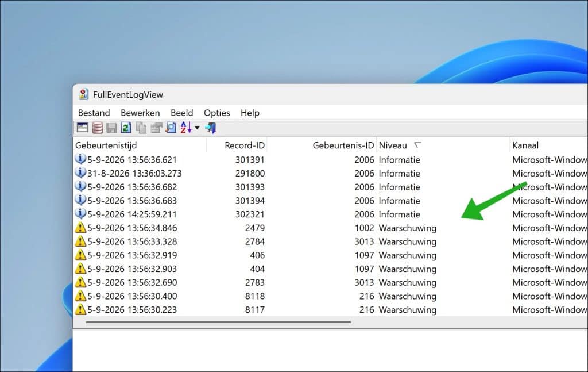Click warning icon of record 2784
Image resolution: width=588 pixels, height=372 pixels.
point(80,241)
